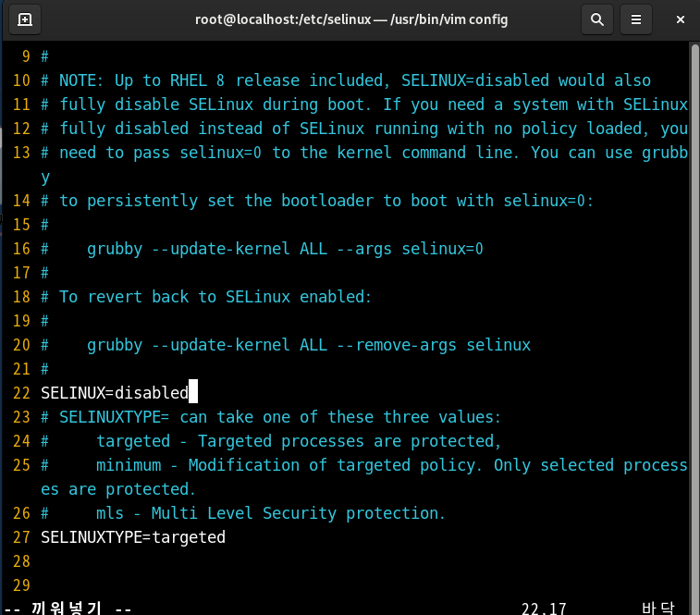Click 'targeted - Targeted processes are protected' line

tap(271, 441)
